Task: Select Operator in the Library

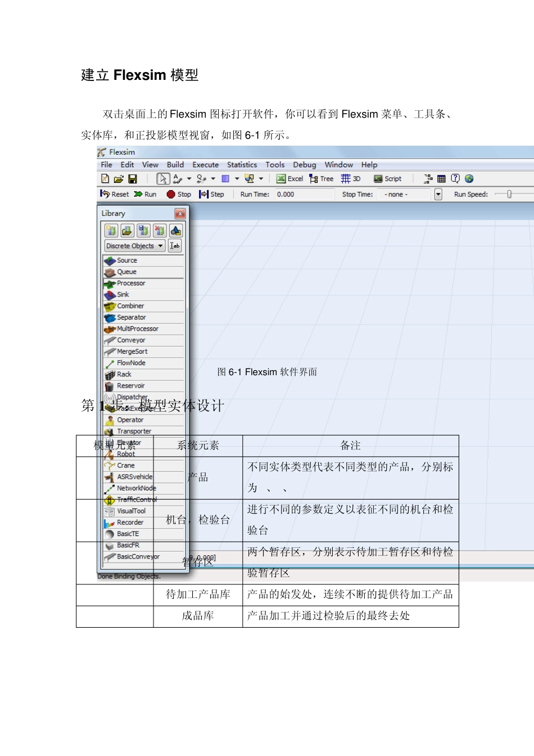Action: point(144,420)
